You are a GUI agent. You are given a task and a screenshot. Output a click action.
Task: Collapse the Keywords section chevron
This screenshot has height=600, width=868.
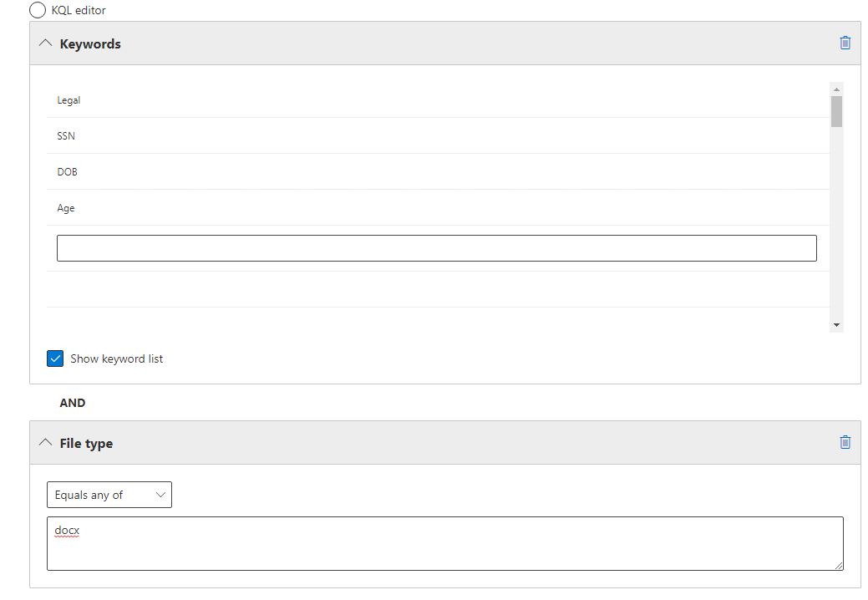pyautogui.click(x=45, y=43)
